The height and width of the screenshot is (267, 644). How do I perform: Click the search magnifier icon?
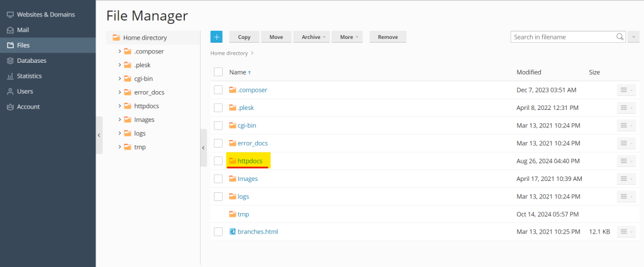pos(620,37)
